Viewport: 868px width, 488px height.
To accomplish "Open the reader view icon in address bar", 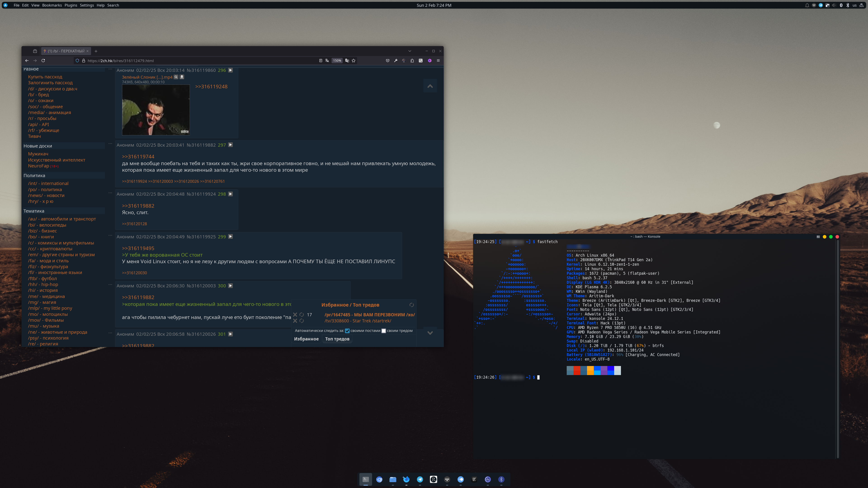I will (x=321, y=61).
